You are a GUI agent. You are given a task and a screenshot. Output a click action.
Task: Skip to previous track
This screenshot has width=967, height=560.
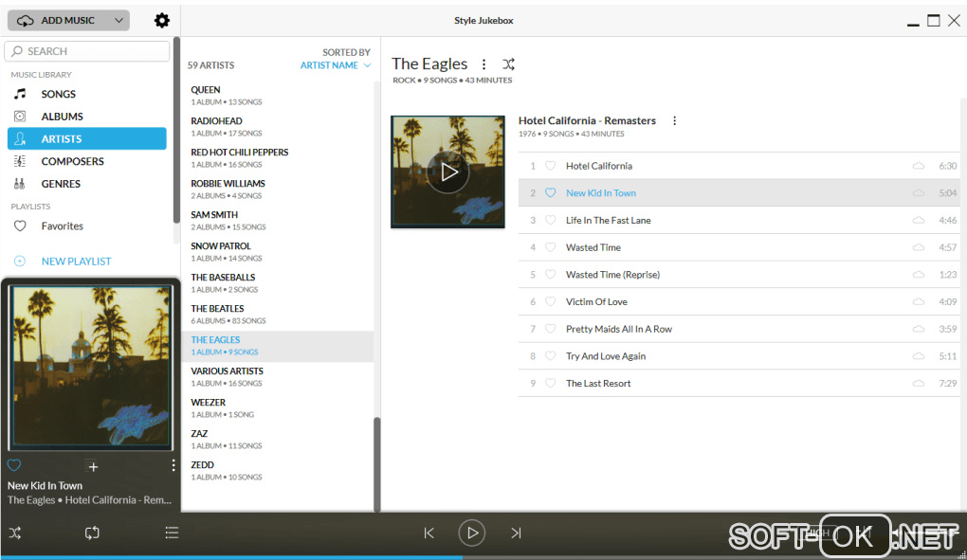429,533
